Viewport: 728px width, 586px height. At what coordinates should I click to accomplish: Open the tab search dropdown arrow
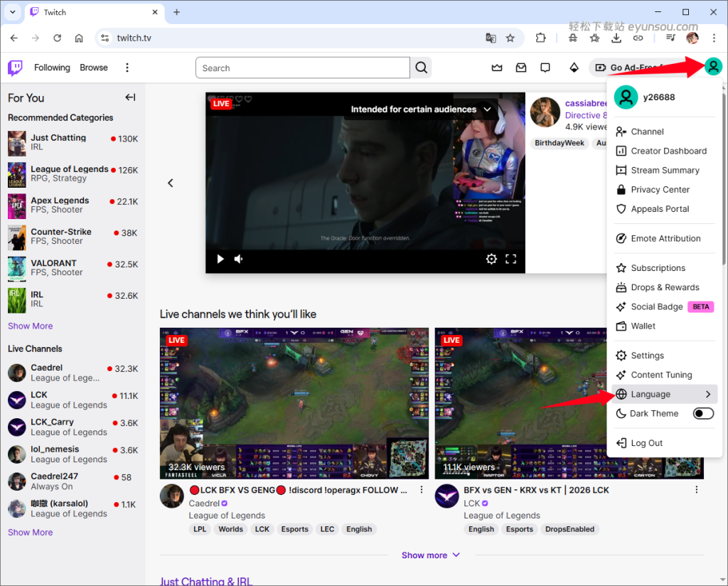coord(13,12)
